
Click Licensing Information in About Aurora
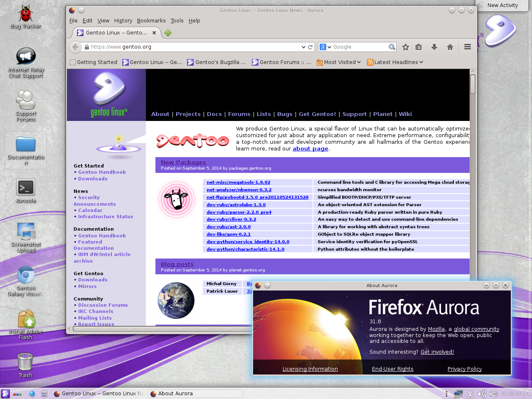[310, 369]
